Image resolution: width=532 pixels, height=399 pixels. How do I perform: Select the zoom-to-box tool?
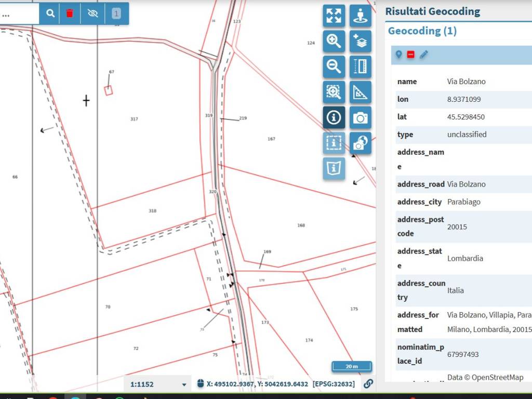pyautogui.click(x=334, y=92)
